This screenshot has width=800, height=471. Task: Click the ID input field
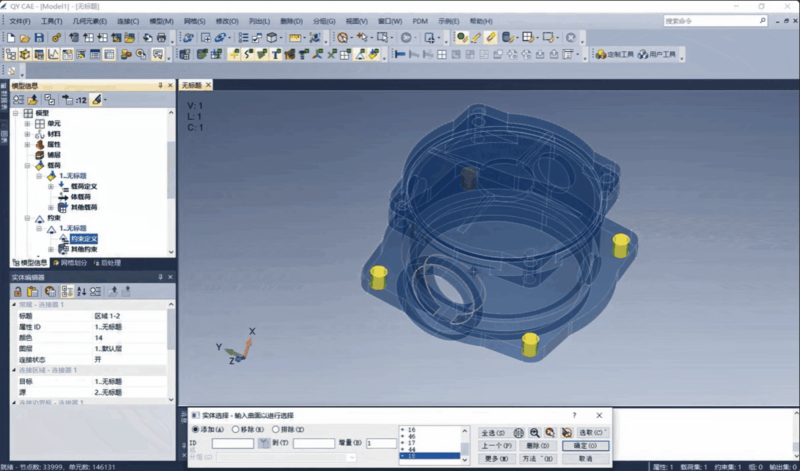[x=232, y=443]
